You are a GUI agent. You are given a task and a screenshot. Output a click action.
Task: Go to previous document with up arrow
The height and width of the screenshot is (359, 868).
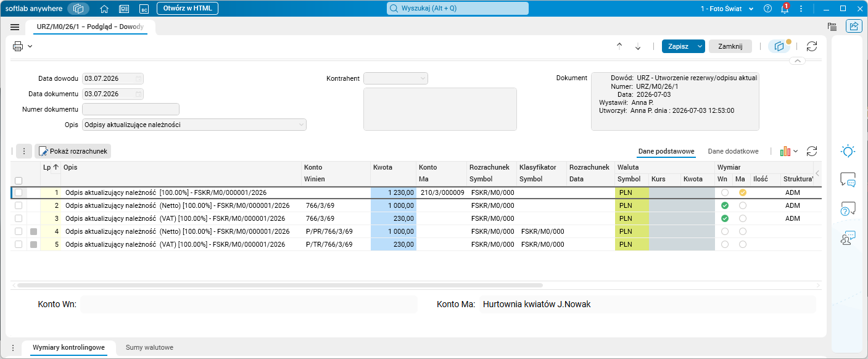tap(619, 46)
